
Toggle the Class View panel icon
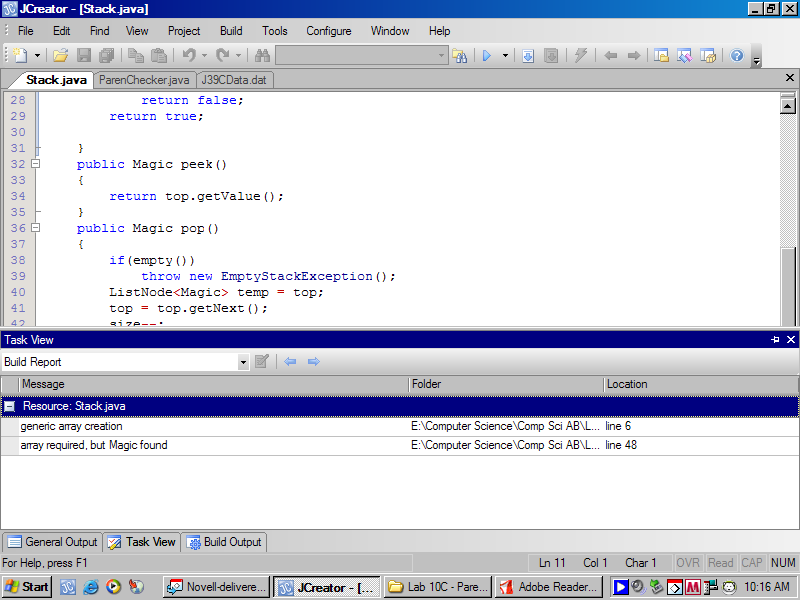point(685,55)
